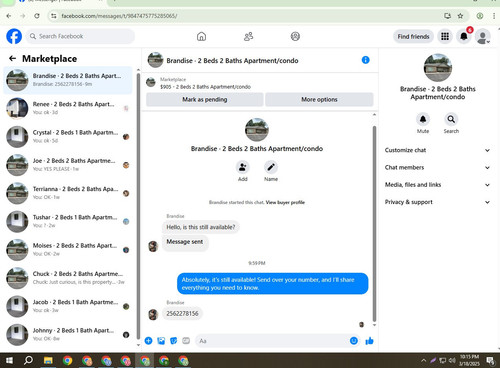Click listing thumbnail in right info panel

pyautogui.click(x=438, y=68)
